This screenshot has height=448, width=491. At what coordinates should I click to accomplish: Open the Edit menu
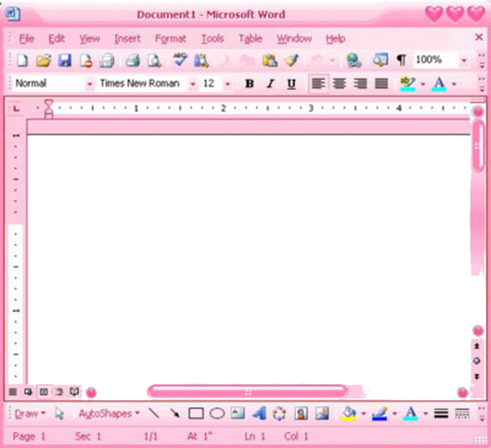pyautogui.click(x=56, y=38)
